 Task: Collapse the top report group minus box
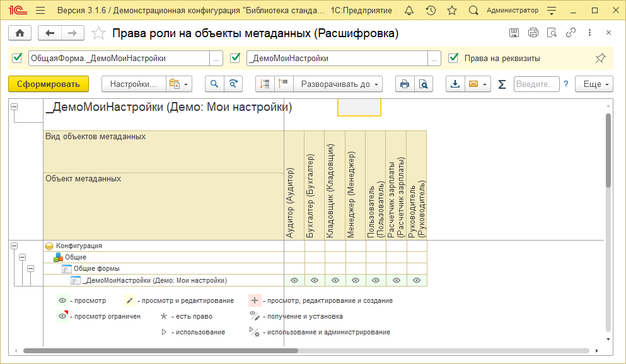[14, 106]
